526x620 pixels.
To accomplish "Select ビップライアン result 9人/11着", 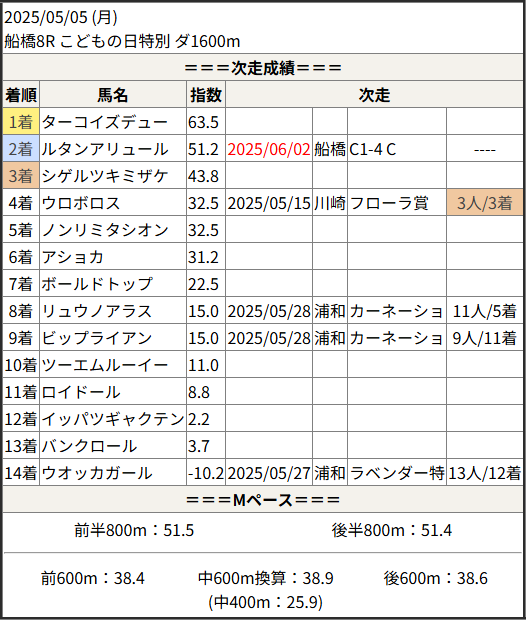I will [x=484, y=338].
